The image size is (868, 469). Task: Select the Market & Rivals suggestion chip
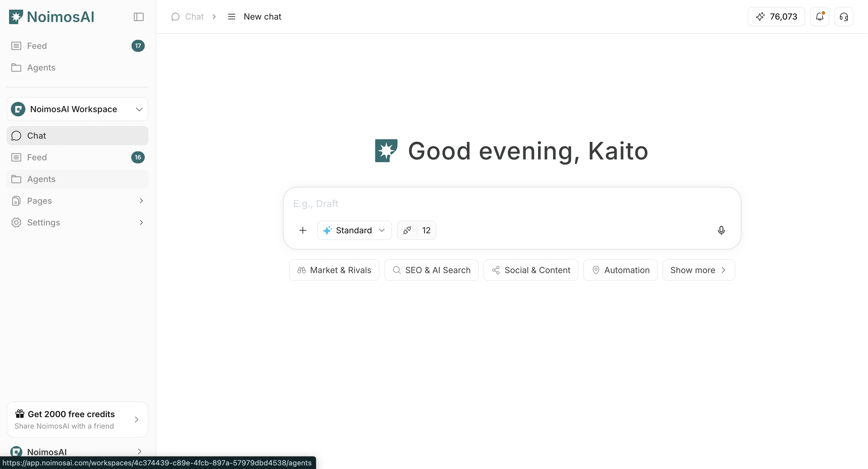334,270
